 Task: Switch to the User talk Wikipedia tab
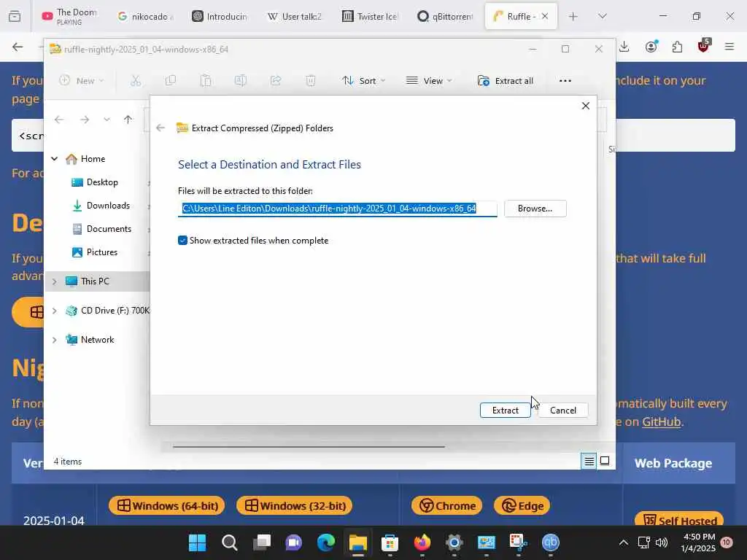[295, 16]
